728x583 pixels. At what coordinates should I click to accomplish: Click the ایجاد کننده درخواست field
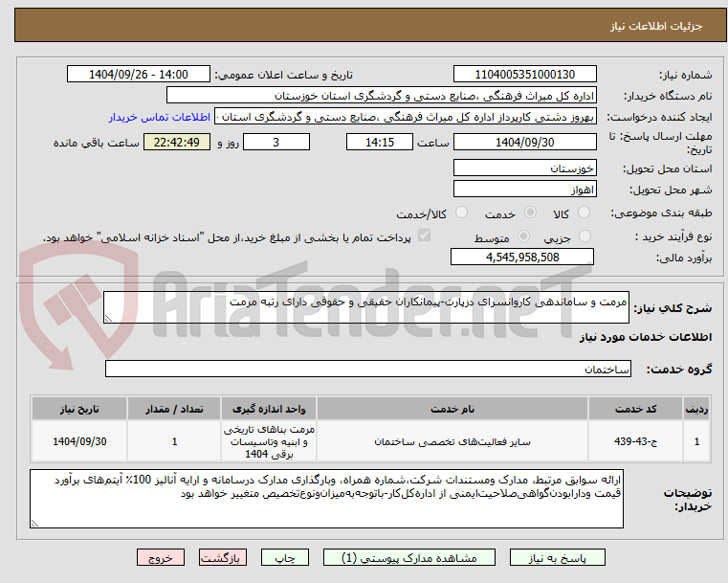[406, 117]
